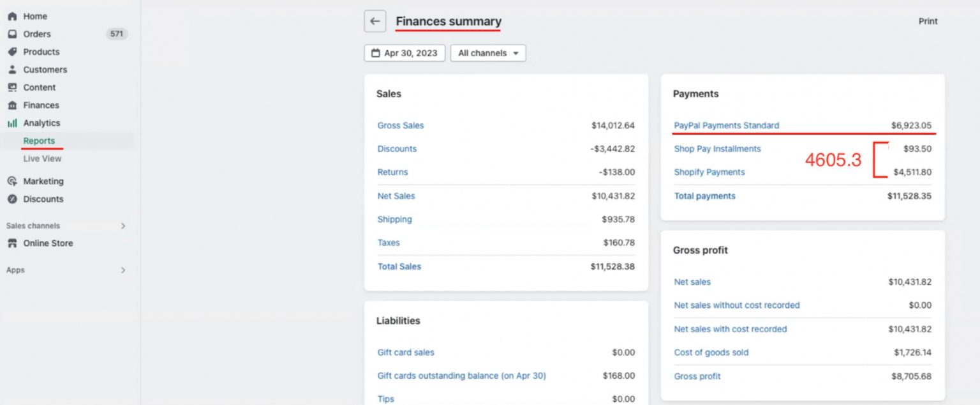Click the Analytics bar-chart icon
This screenshot has width=980, height=405.
coord(13,123)
